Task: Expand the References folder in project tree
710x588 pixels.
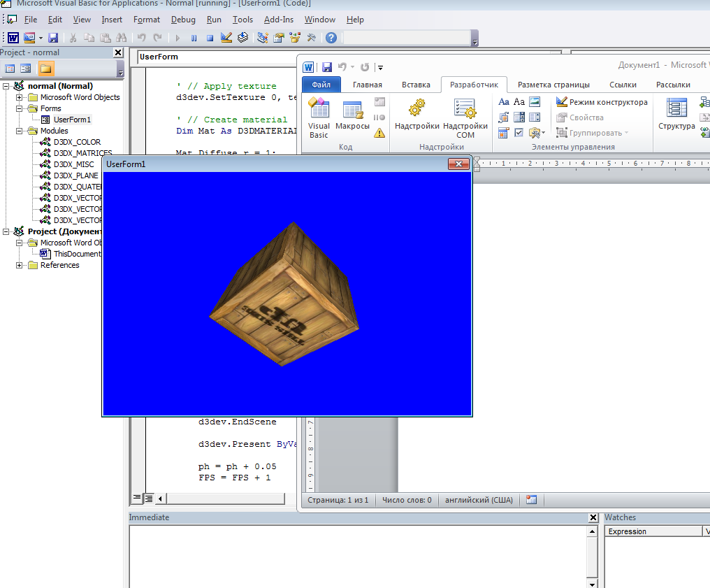Action: pyautogui.click(x=20, y=265)
